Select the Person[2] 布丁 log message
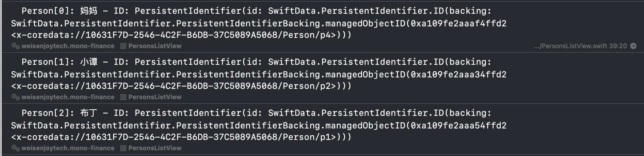644x156 pixels. click(x=259, y=125)
